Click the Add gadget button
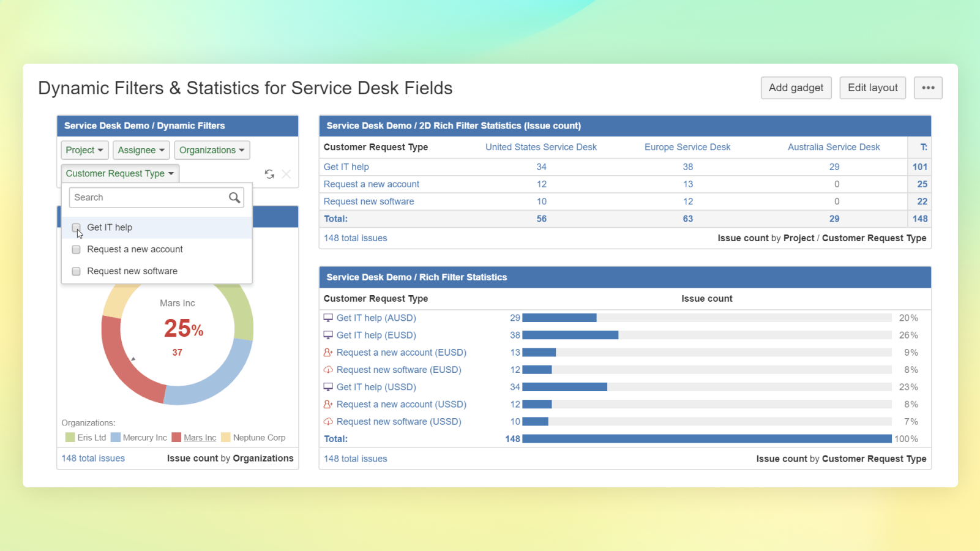 point(796,88)
